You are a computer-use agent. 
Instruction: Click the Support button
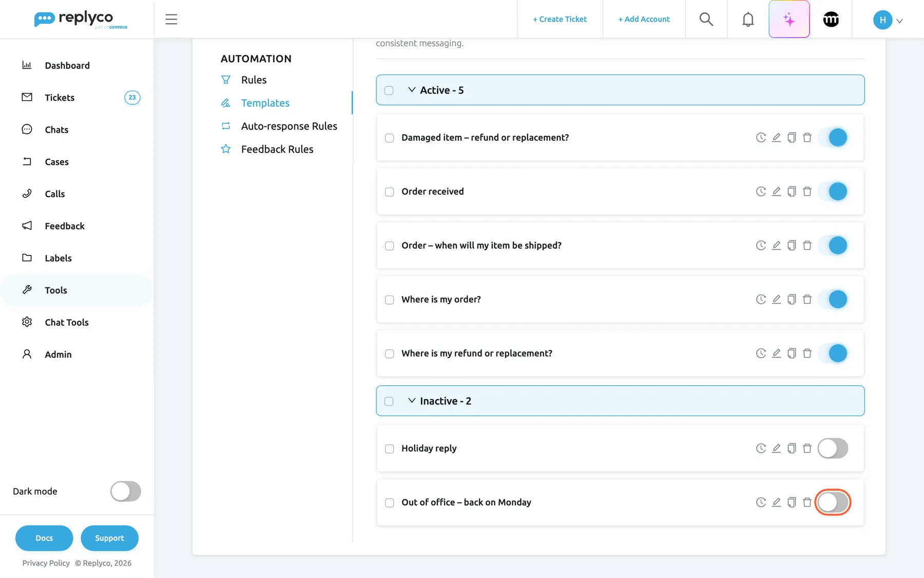(x=109, y=538)
